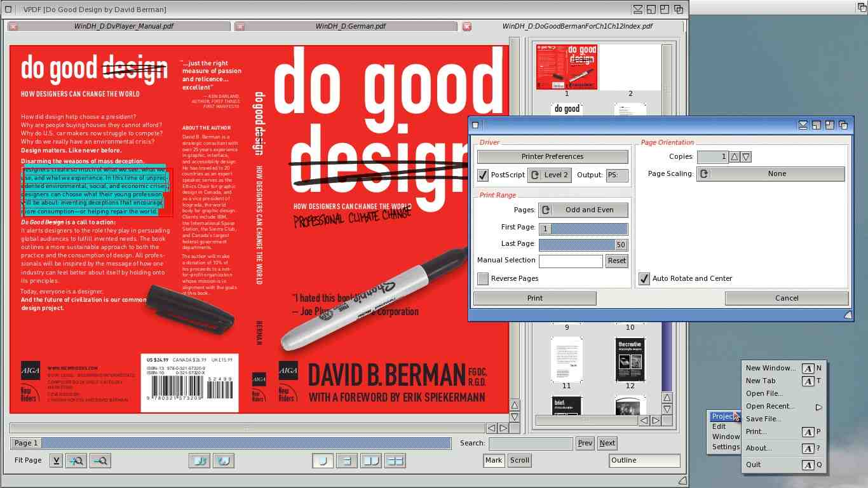Adjust the Last Page slider
The height and width of the screenshot is (488, 868).
(583, 245)
